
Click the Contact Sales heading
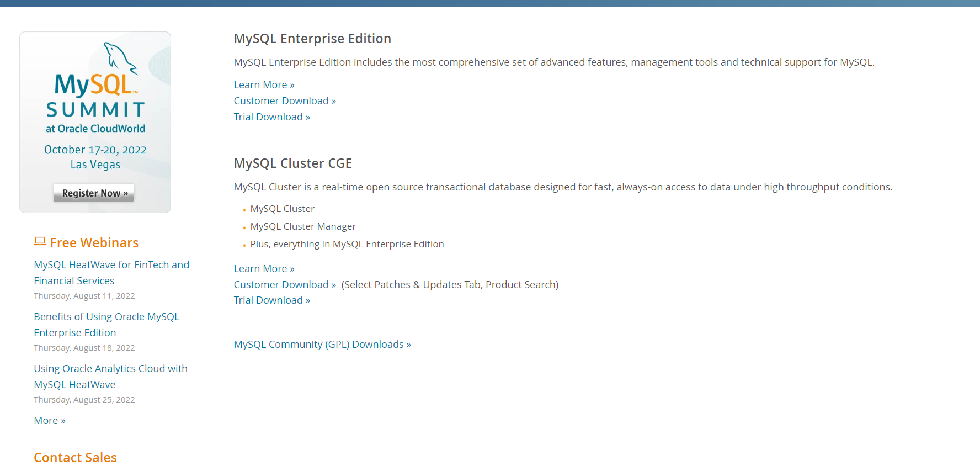76,458
